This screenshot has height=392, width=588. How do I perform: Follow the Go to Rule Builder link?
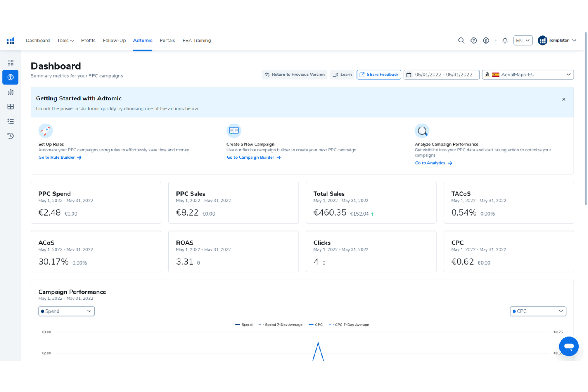click(x=60, y=158)
